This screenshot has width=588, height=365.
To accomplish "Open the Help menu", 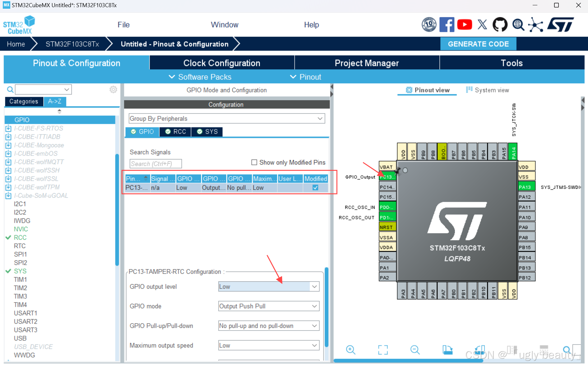I will 311,25.
